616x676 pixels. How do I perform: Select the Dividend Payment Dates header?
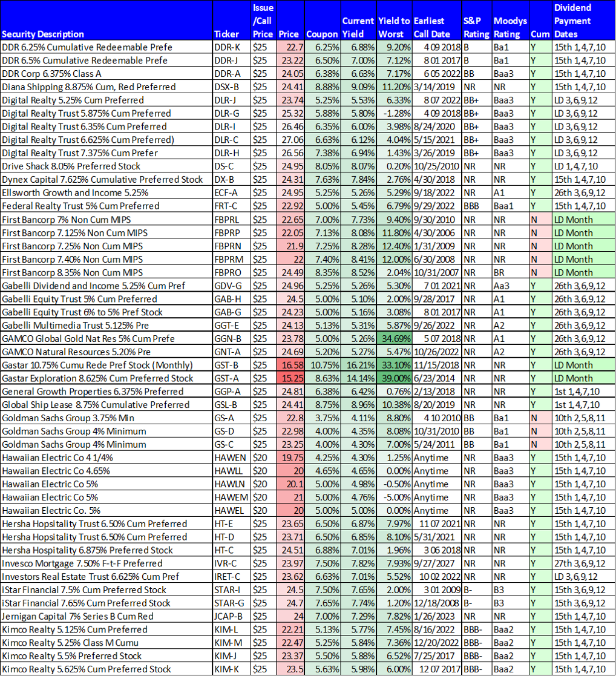click(583, 21)
